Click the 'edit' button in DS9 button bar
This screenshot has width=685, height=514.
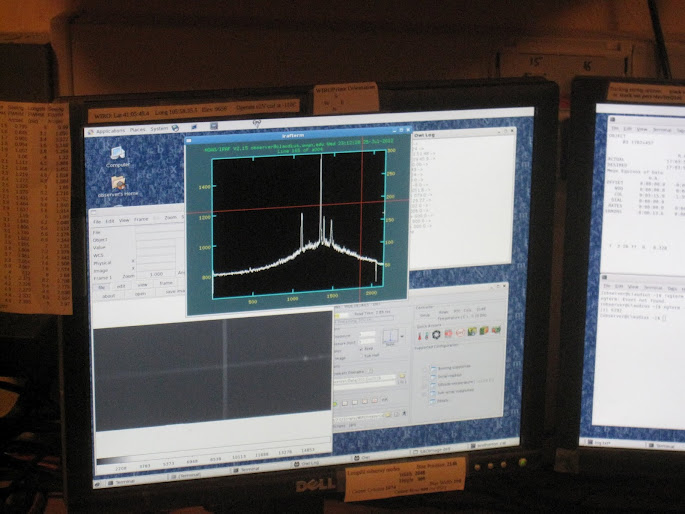[121, 286]
